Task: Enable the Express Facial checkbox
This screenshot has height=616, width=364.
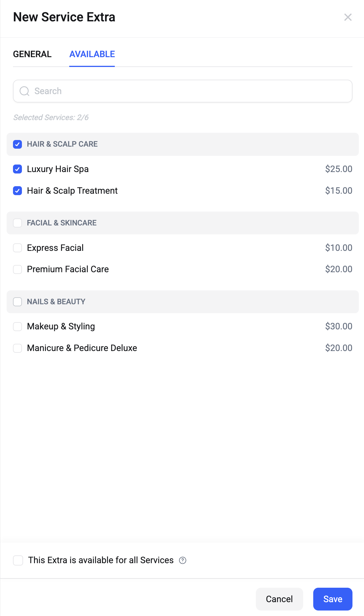Action: point(18,248)
